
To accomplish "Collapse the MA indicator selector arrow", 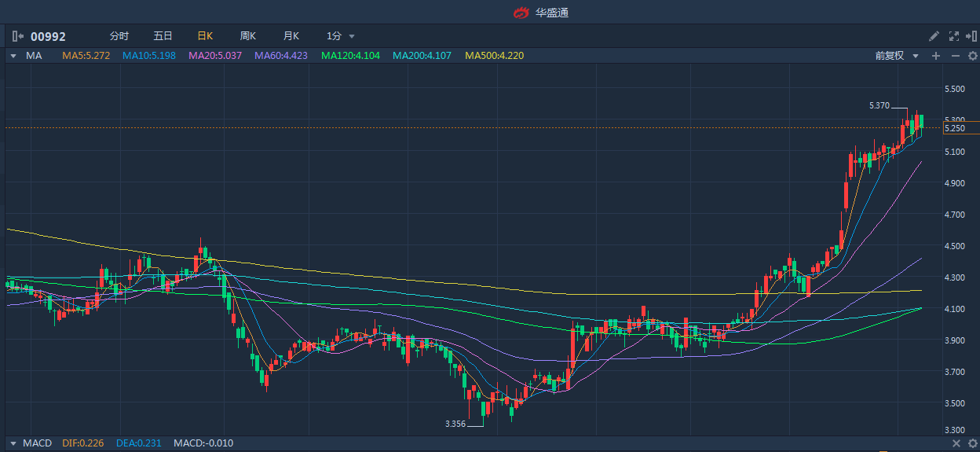I will point(13,56).
